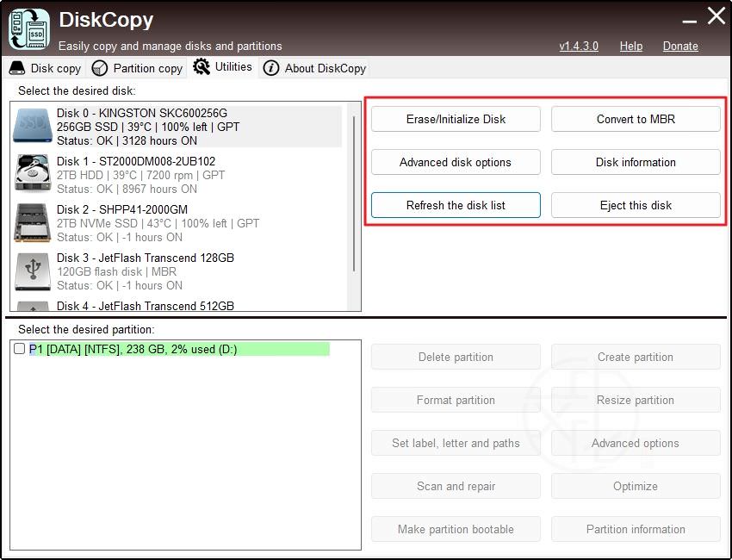Viewport: 732px width, 560px height.
Task: Show Disk information
Action: click(x=636, y=162)
